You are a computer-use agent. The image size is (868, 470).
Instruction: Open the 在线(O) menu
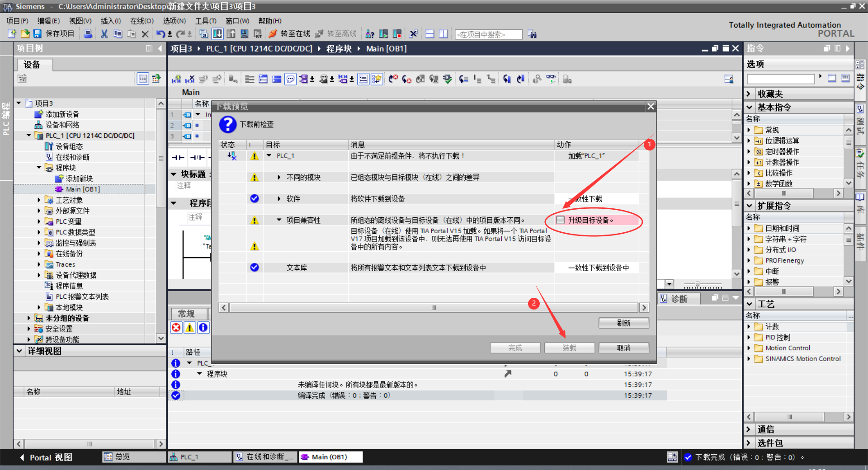coord(142,21)
